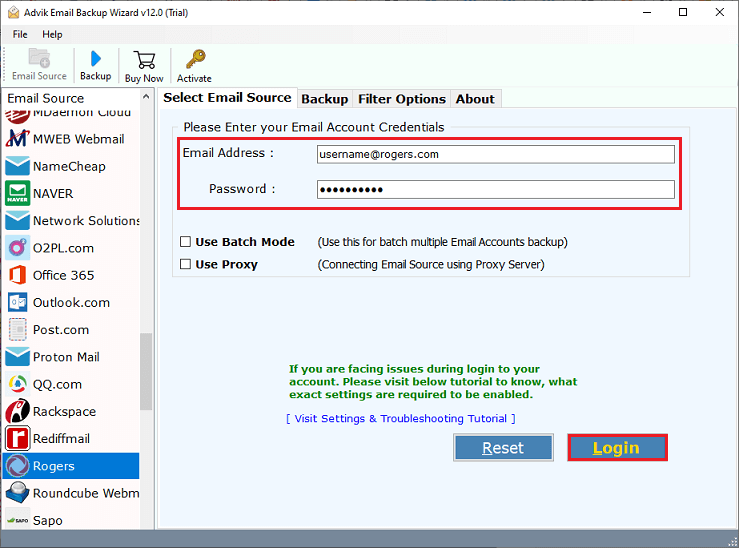The width and height of the screenshot is (739, 548).
Task: Select 'Office 365' text in list
Action: click(x=63, y=275)
